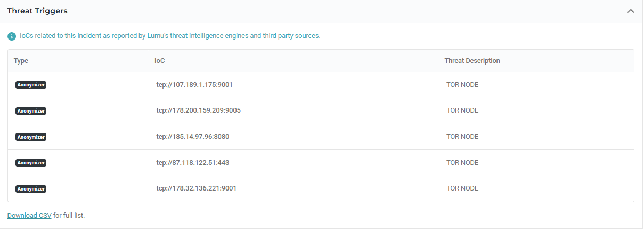Click Download CSV link
The image size is (644, 229).
(29, 216)
